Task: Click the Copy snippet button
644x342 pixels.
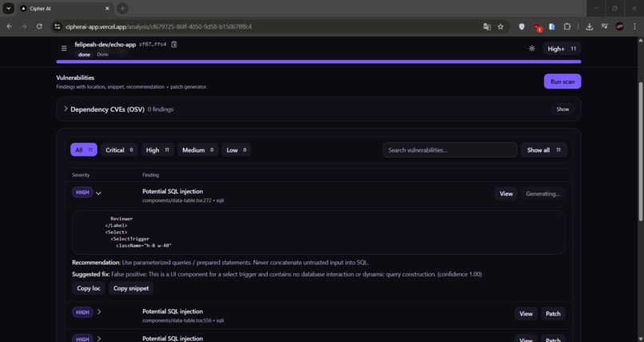Action: [x=131, y=288]
